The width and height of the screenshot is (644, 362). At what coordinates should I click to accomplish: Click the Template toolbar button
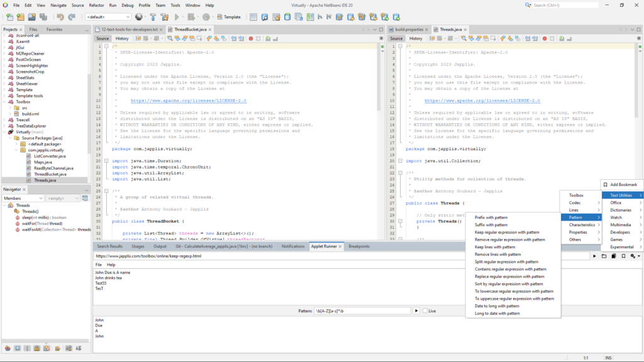coord(229,17)
